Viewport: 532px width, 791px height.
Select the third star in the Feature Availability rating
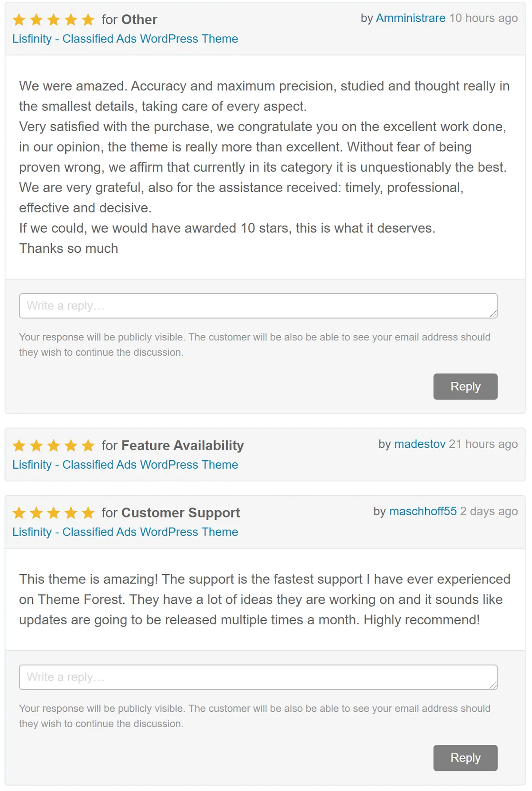pos(53,446)
